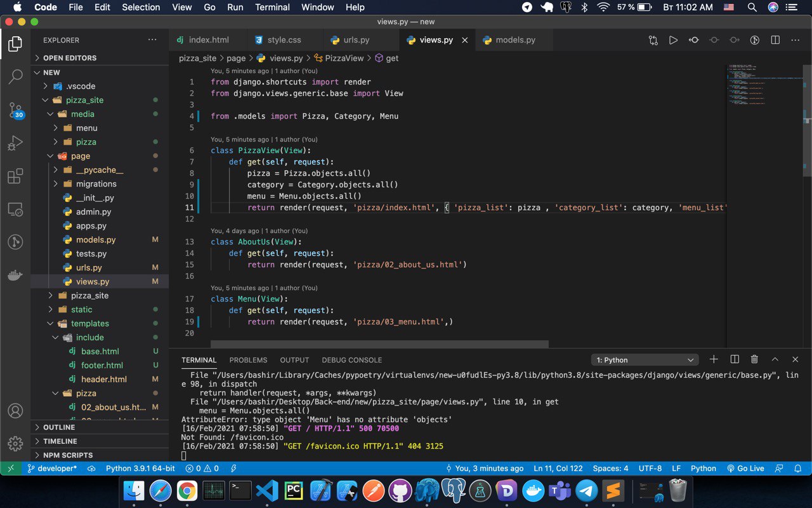812x508 pixels.
Task: Split the editor to the right
Action: [775, 40]
